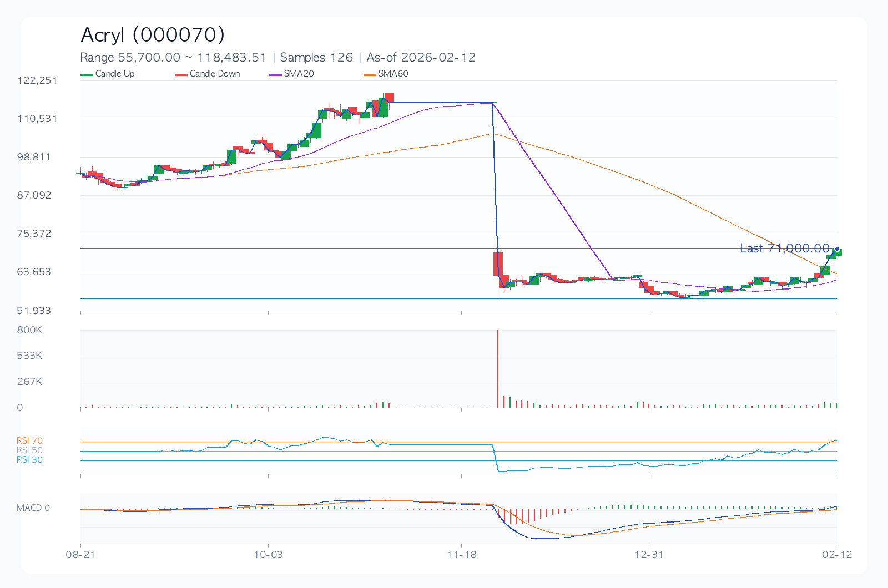888x588 pixels.
Task: Toggle the SMA20 legend label
Action: point(299,74)
